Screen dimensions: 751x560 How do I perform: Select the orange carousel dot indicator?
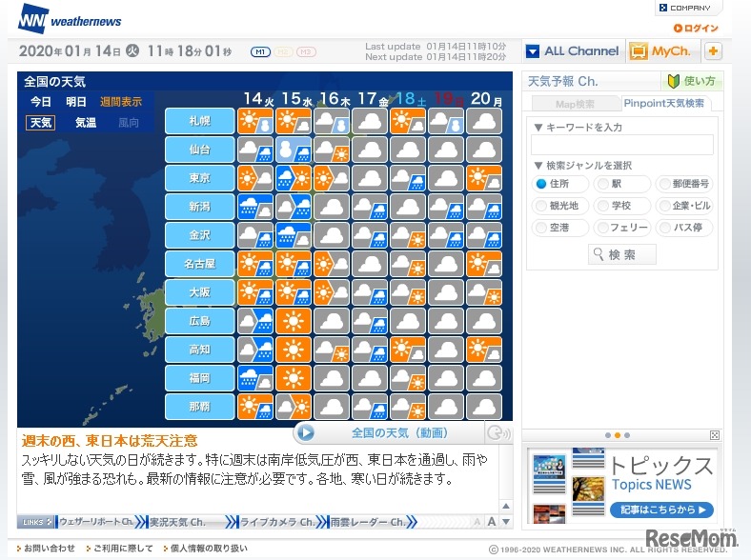(618, 435)
